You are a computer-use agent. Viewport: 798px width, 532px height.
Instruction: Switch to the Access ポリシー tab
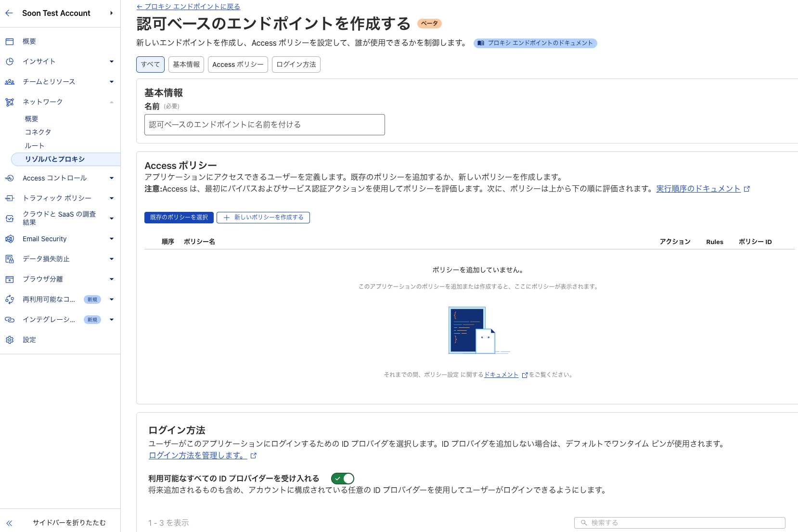(238, 64)
